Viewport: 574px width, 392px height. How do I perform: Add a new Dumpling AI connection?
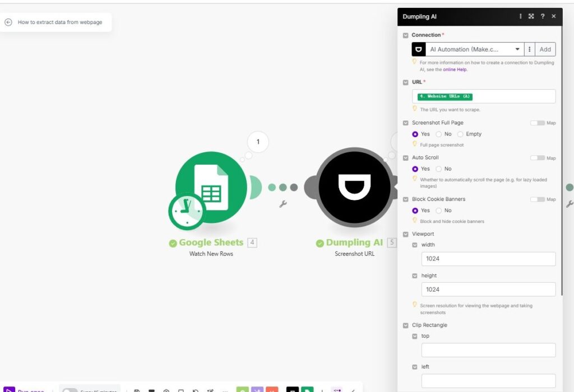click(x=545, y=49)
